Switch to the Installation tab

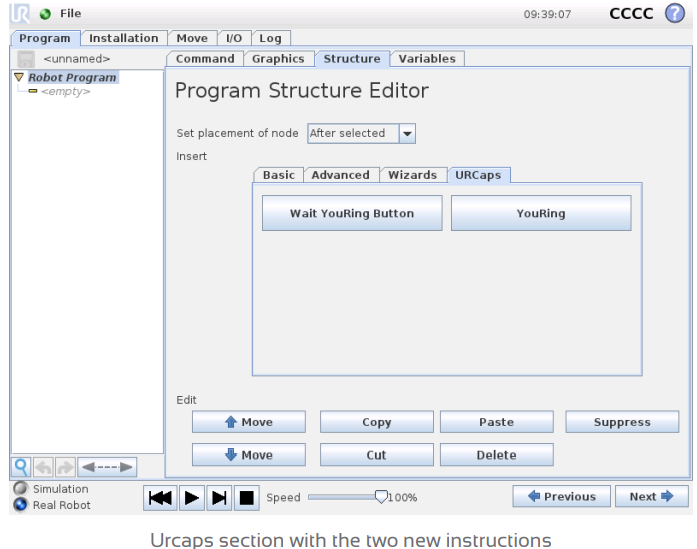[124, 38]
